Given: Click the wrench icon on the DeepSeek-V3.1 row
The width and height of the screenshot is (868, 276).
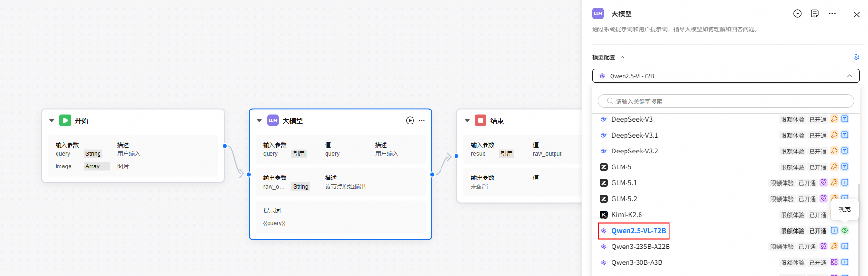Looking at the screenshot, I should [834, 135].
